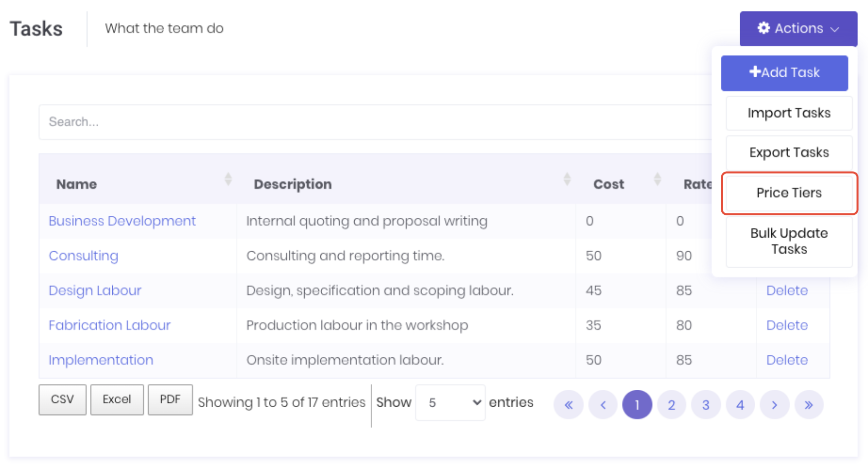The width and height of the screenshot is (868, 468).
Task: Sort by Cost column sort arrows
Action: coord(657,179)
